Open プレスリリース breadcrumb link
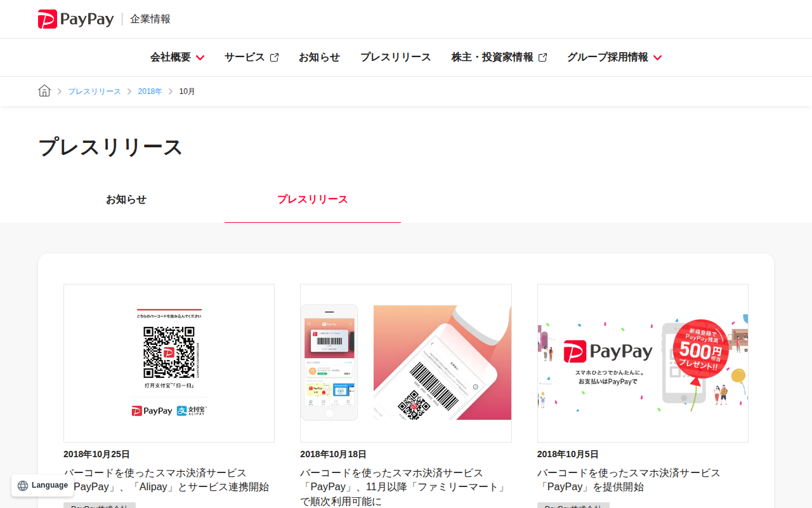 click(x=95, y=91)
